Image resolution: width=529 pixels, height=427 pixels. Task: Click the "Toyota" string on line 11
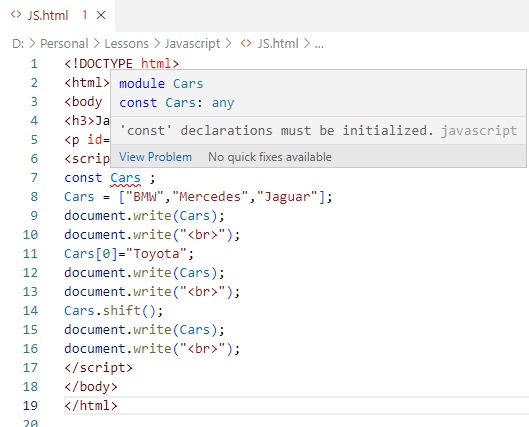pyautogui.click(x=156, y=254)
